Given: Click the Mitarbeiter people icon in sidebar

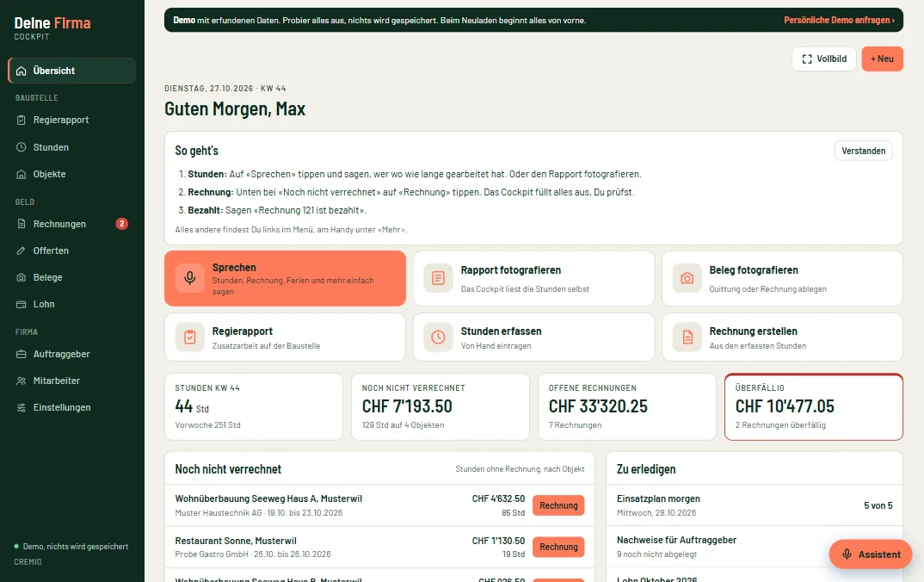Looking at the screenshot, I should [x=22, y=381].
